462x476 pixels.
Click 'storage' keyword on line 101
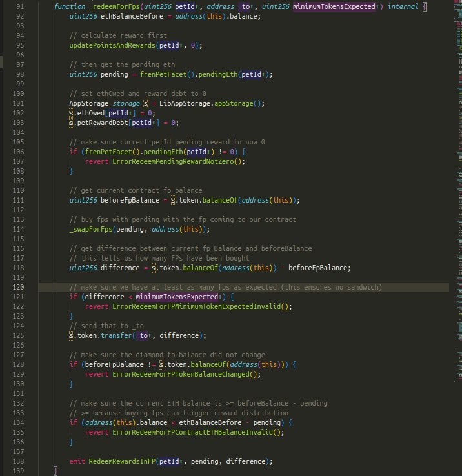point(126,103)
